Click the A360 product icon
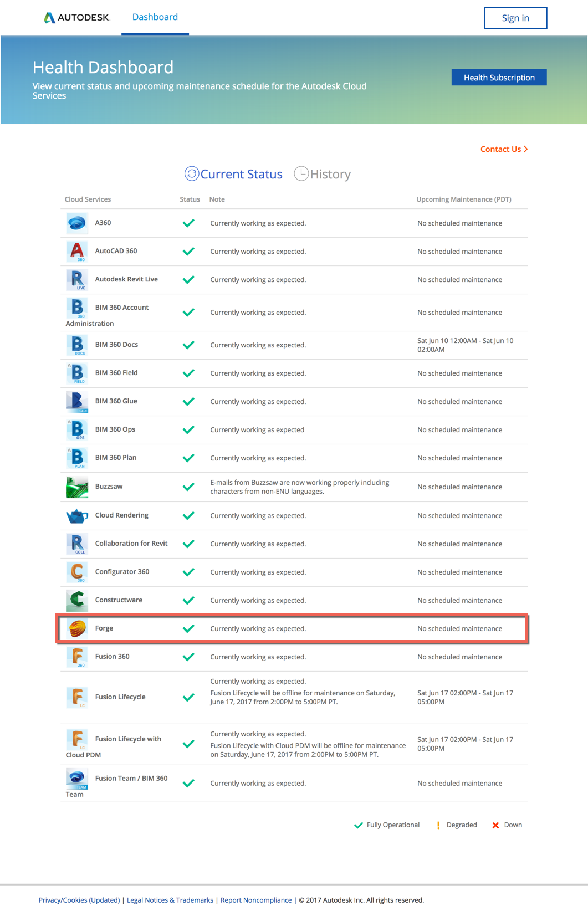 pos(77,223)
